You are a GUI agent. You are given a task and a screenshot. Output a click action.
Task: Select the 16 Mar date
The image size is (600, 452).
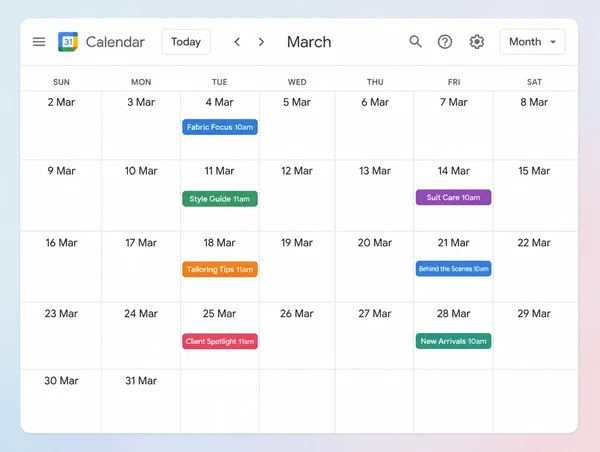pos(61,243)
